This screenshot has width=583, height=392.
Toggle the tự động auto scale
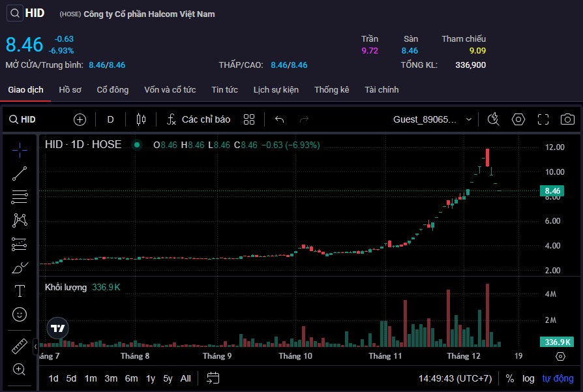coord(558,378)
